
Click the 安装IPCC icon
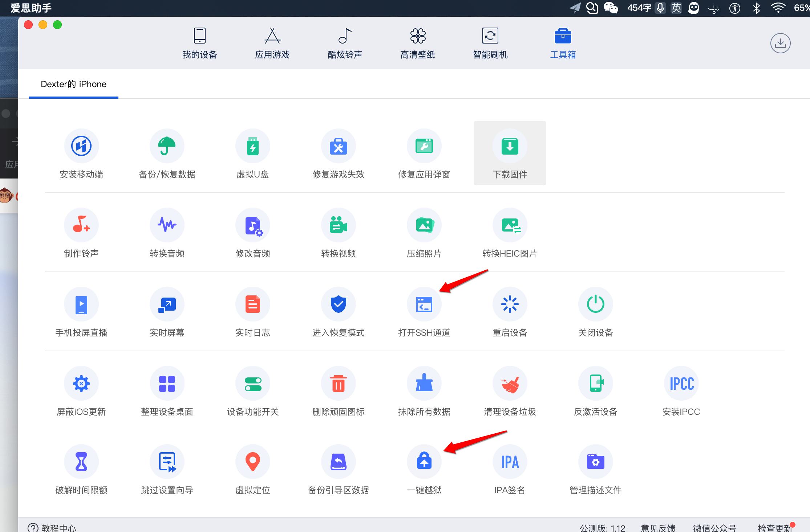tap(681, 384)
